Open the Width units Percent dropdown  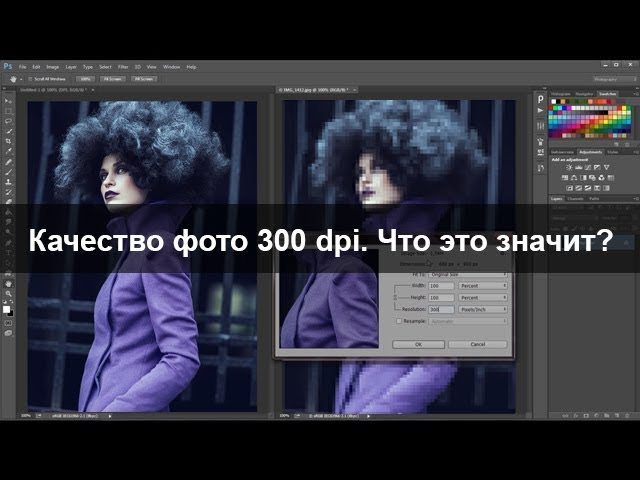click(x=483, y=286)
